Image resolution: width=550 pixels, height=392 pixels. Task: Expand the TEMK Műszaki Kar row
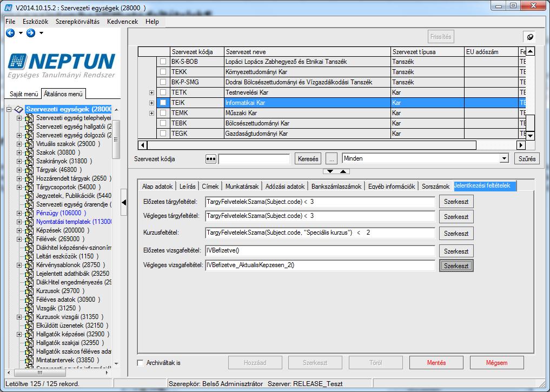(x=151, y=113)
